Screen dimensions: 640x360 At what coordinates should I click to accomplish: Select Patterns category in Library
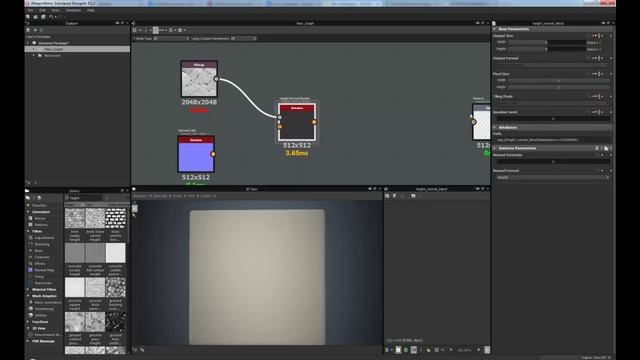click(41, 225)
